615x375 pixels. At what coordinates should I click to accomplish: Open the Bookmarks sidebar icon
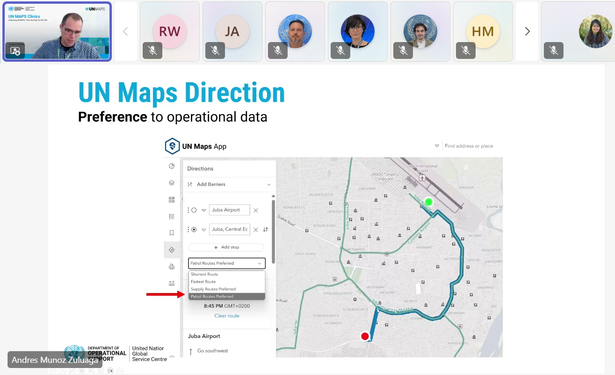point(171,233)
